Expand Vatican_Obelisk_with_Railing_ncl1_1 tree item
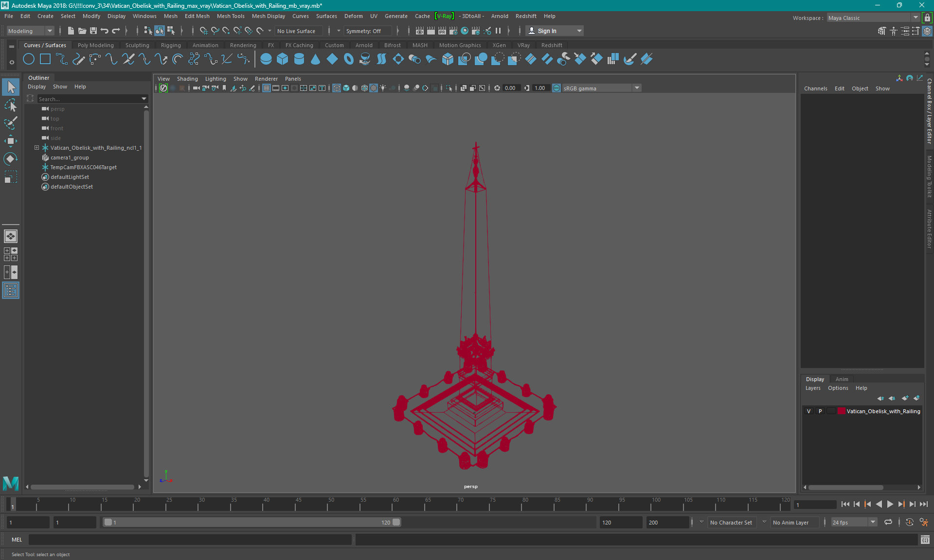Image resolution: width=934 pixels, height=560 pixels. pos(36,147)
